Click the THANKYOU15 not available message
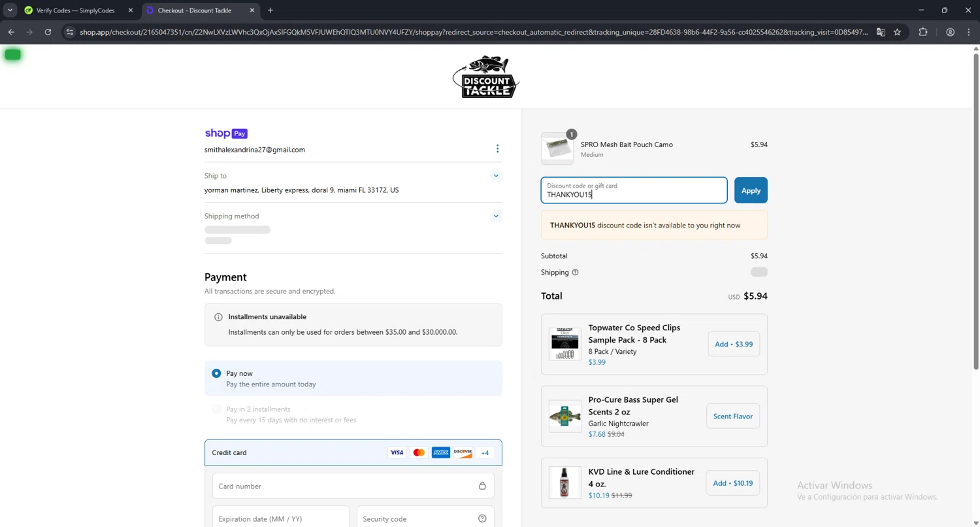 coord(654,226)
